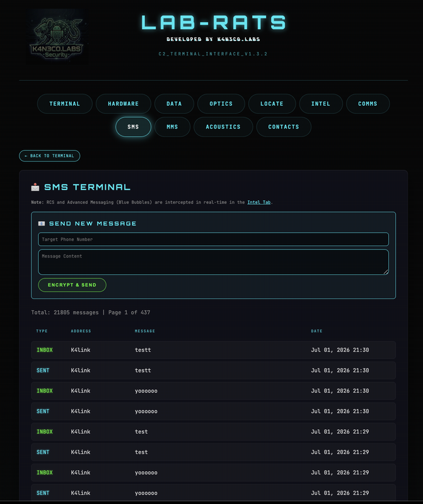
Task: Follow the Intel Tab link in the note
Action: [259, 202]
